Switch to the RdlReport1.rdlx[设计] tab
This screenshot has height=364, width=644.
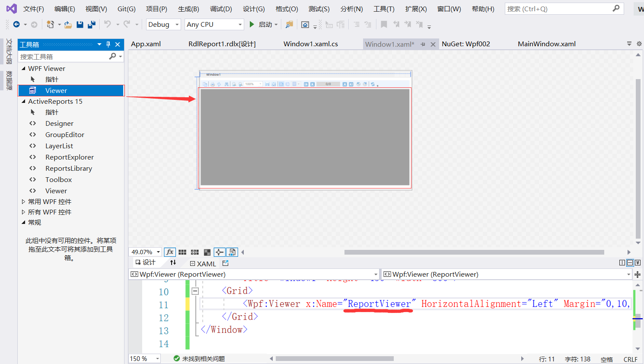(222, 44)
